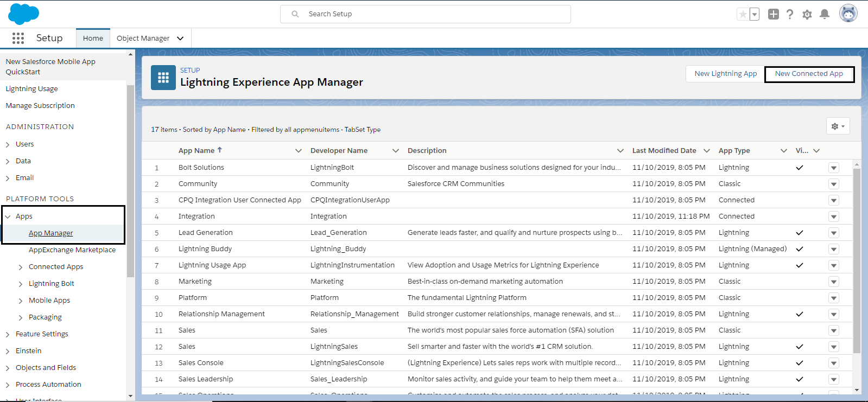Open row actions for Relationship Management
868x402 pixels.
[834, 314]
